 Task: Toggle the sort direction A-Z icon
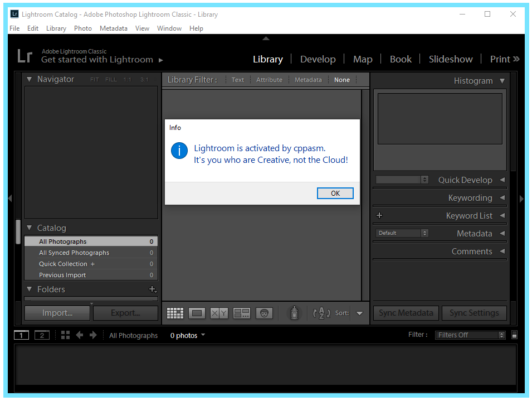(321, 313)
